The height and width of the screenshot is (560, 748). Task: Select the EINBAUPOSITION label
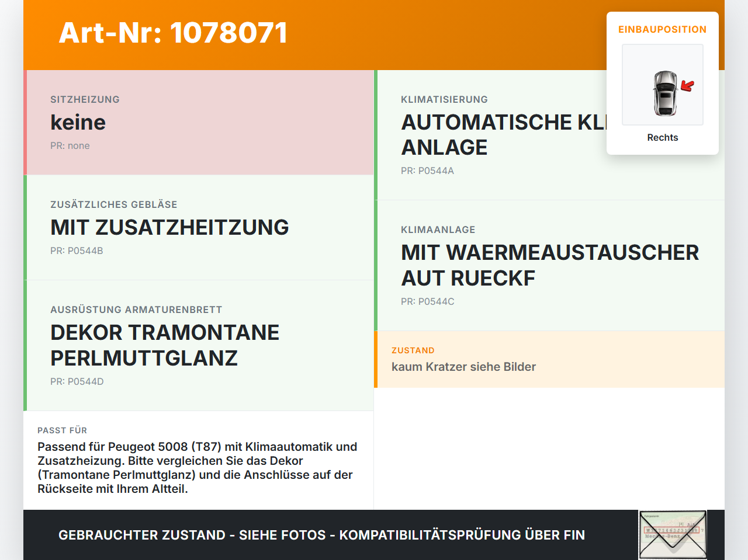click(x=663, y=29)
